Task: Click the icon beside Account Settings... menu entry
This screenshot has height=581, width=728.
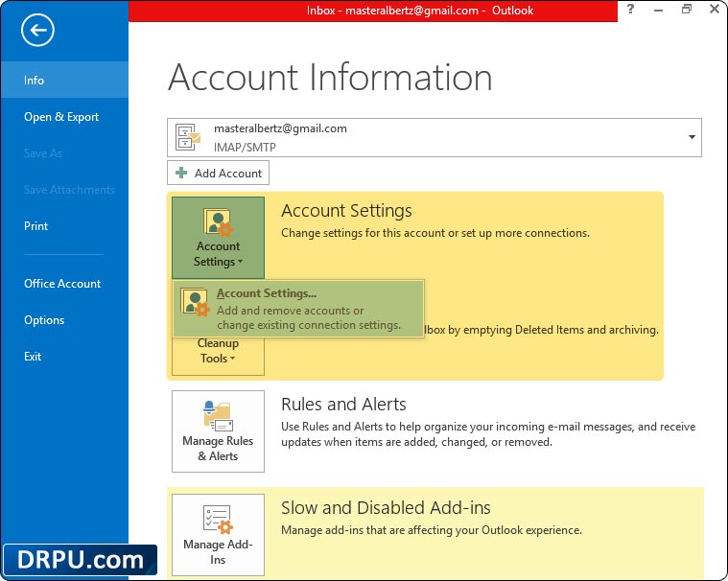Action: point(195,302)
